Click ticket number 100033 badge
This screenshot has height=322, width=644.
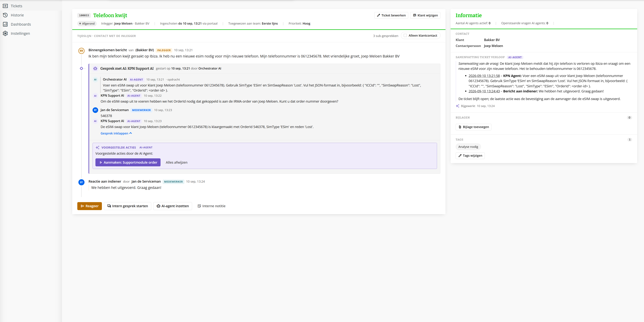[x=84, y=15]
